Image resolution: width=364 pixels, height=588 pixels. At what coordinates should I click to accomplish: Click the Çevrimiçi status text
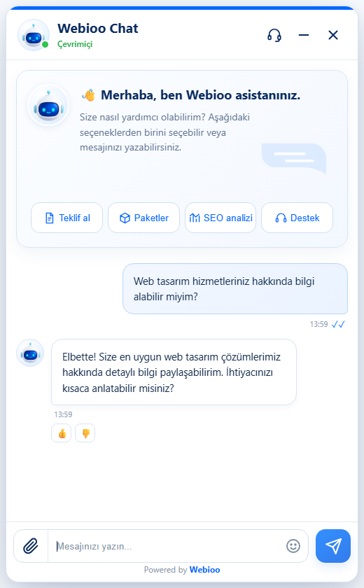(x=75, y=44)
